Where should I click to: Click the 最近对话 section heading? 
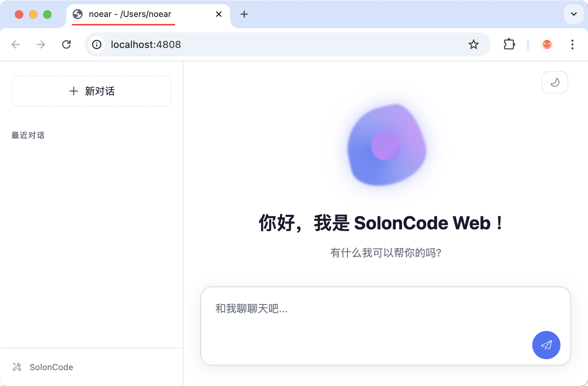28,135
